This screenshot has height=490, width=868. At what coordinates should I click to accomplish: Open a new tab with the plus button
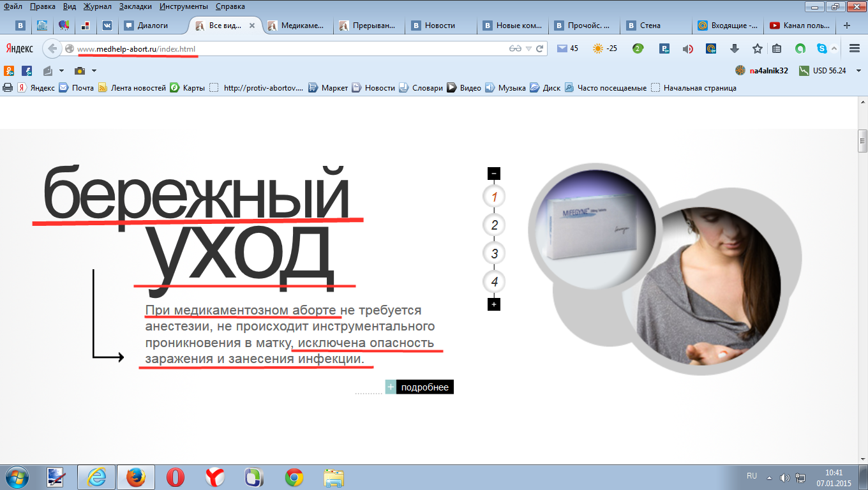847,26
